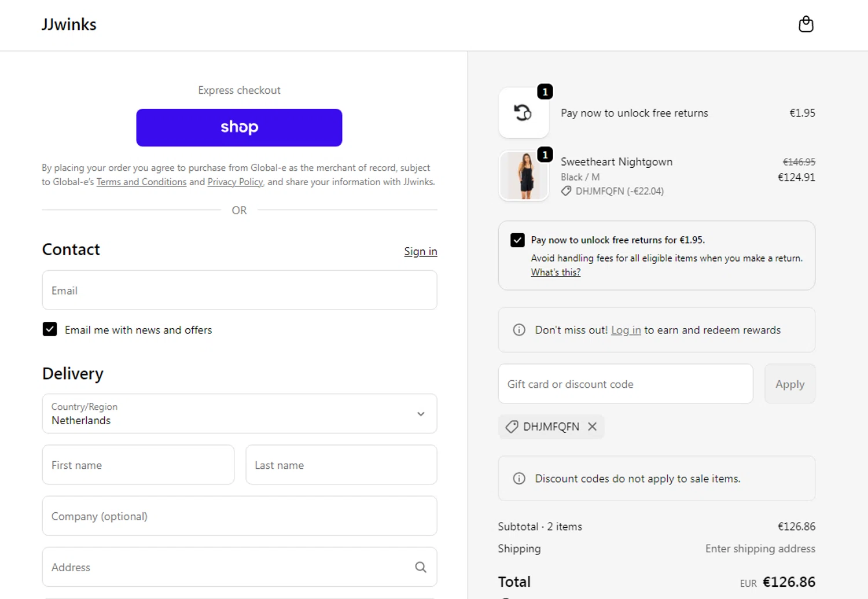The image size is (868, 599).
Task: Click tag icon under Sweetheart Nightgown
Action: tap(566, 191)
